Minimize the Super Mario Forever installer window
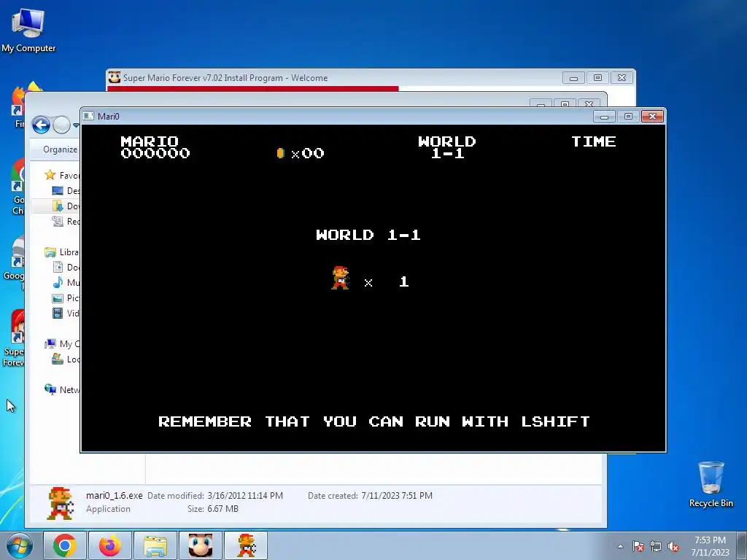 [x=573, y=77]
